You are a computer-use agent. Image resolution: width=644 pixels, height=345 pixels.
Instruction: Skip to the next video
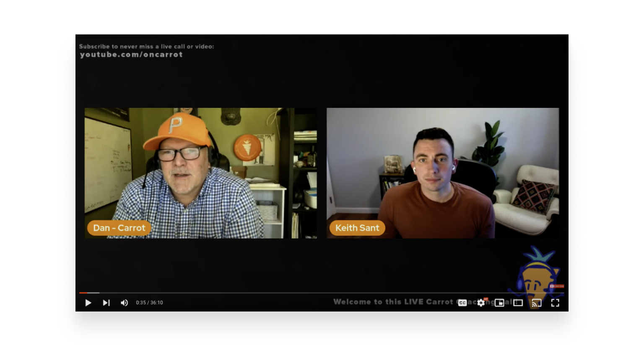[106, 303]
